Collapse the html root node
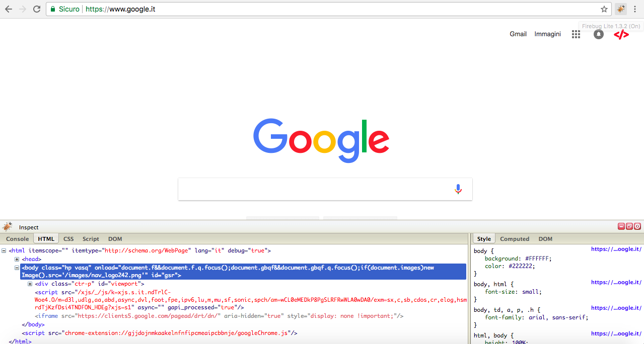Screen dimensions: 644x344 (x=4, y=250)
